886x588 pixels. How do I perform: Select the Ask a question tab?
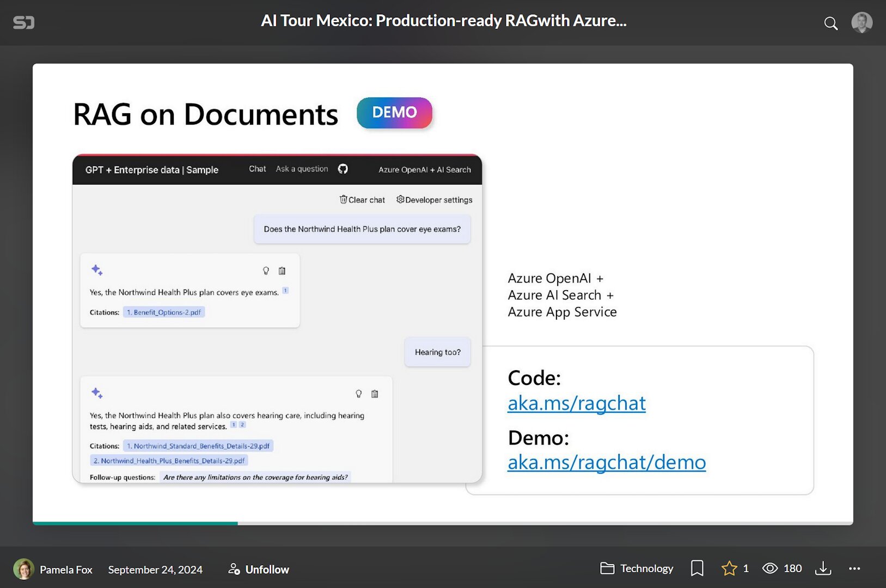point(302,169)
